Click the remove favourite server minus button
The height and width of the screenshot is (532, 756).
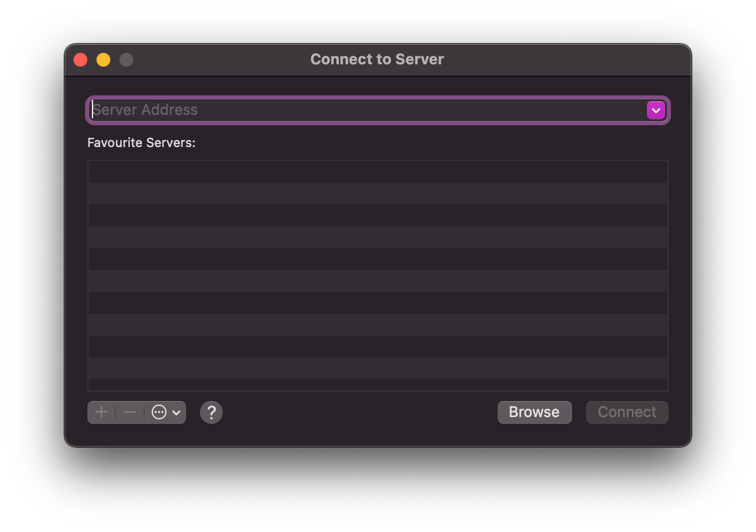tap(130, 412)
